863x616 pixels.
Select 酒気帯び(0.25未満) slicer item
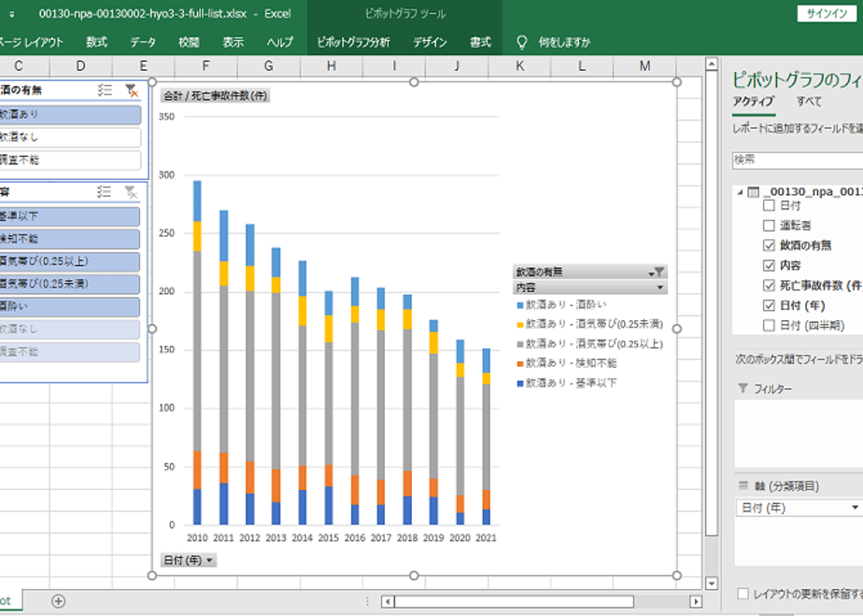[x=69, y=284]
